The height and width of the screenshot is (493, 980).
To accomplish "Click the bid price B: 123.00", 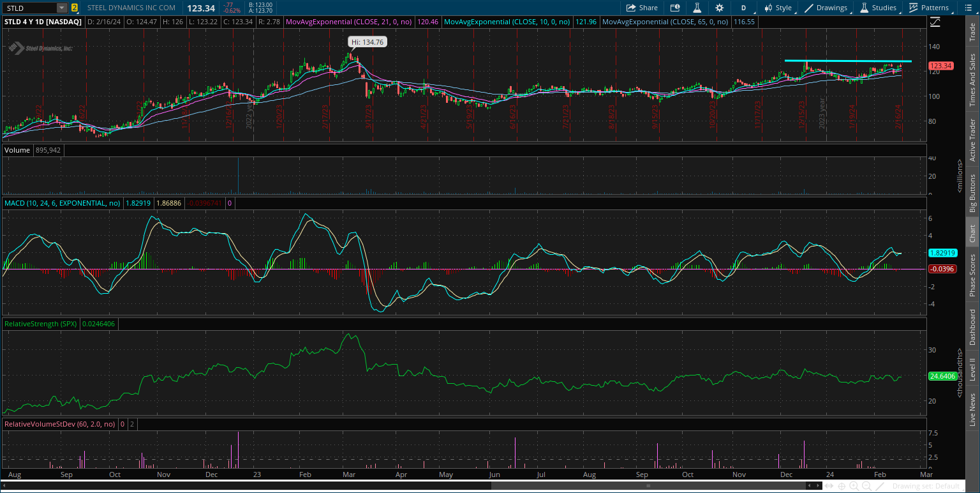I will [262, 4].
